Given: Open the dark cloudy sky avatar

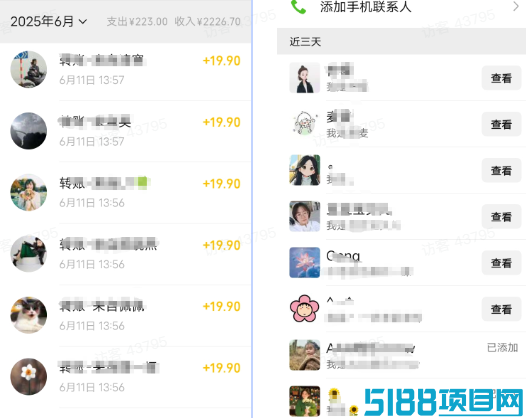Looking at the screenshot, I should tap(29, 130).
